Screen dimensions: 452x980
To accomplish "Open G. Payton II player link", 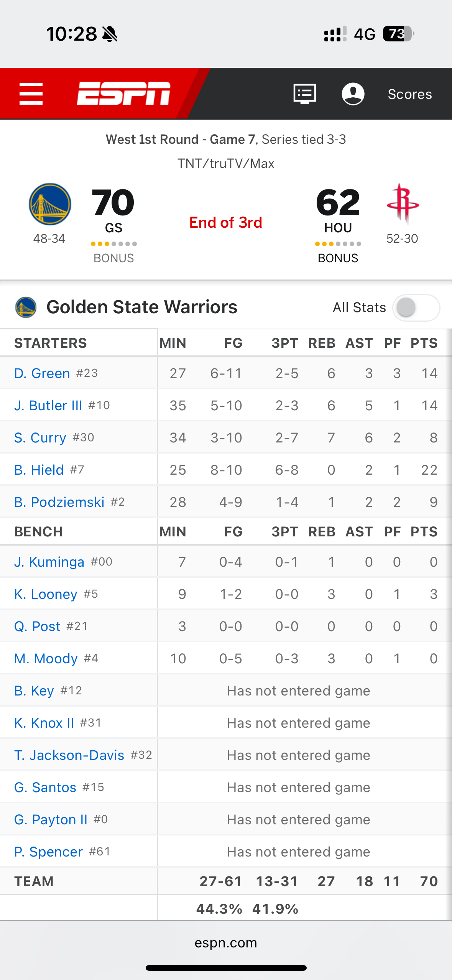I will coord(51,819).
